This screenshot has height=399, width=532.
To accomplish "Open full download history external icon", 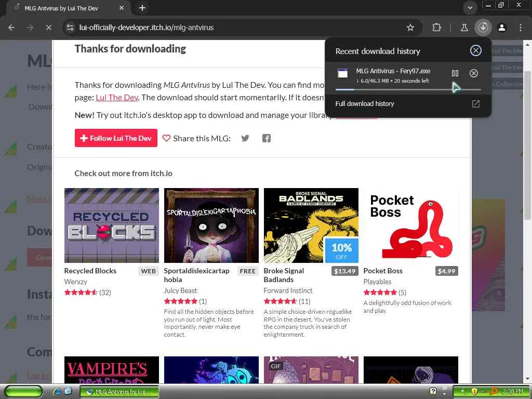I will (476, 104).
